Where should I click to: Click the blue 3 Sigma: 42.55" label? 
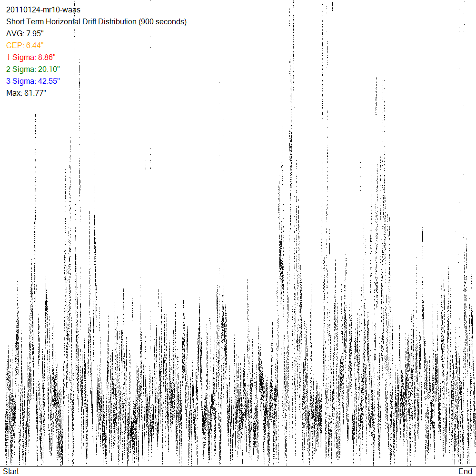pos(33,81)
